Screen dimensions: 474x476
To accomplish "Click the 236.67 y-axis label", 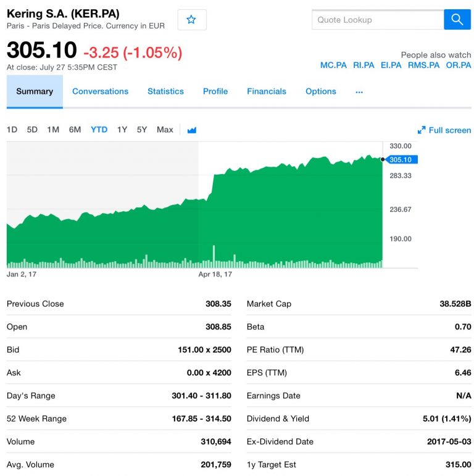I will 401,209.
